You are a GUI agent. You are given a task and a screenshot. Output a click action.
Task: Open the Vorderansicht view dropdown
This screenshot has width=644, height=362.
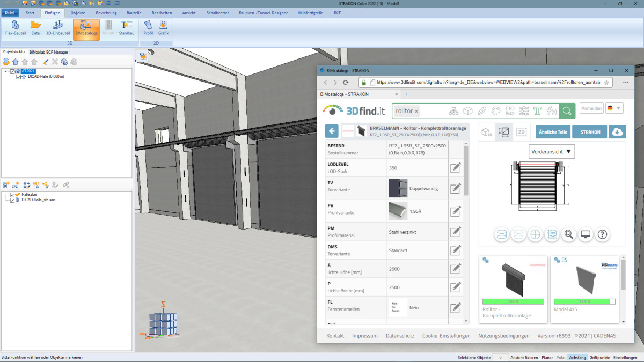(552, 152)
